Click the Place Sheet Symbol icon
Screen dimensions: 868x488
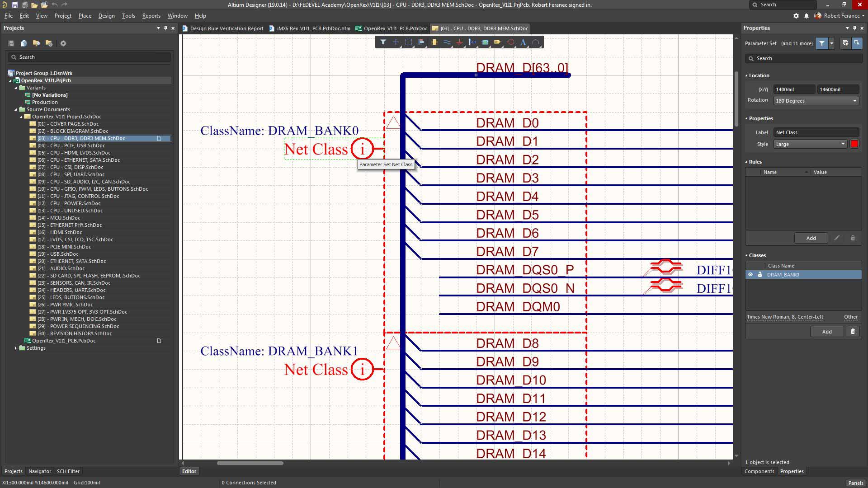point(485,42)
